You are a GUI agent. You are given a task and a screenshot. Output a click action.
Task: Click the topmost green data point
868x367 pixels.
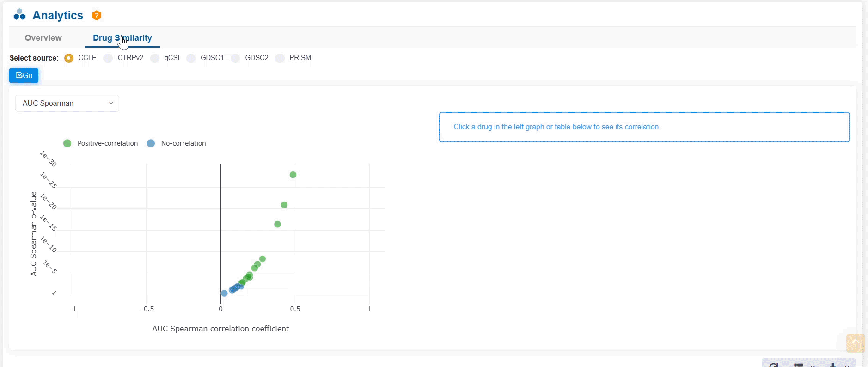coord(293,175)
